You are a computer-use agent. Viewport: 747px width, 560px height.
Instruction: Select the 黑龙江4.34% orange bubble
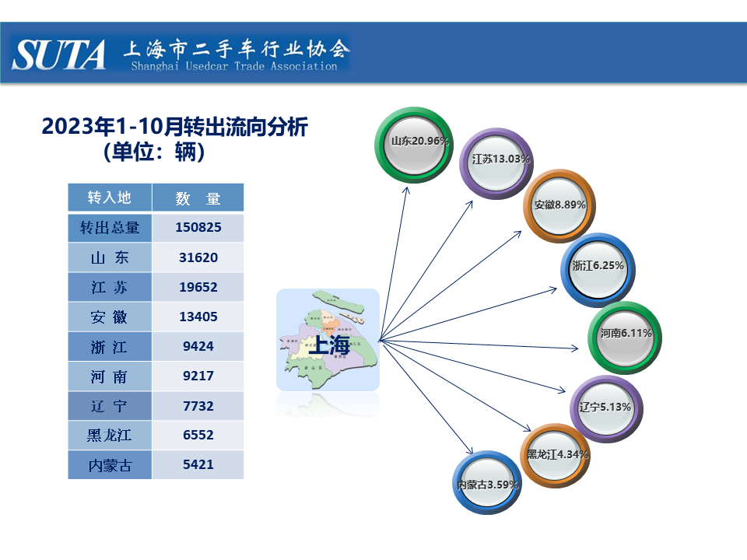[555, 456]
